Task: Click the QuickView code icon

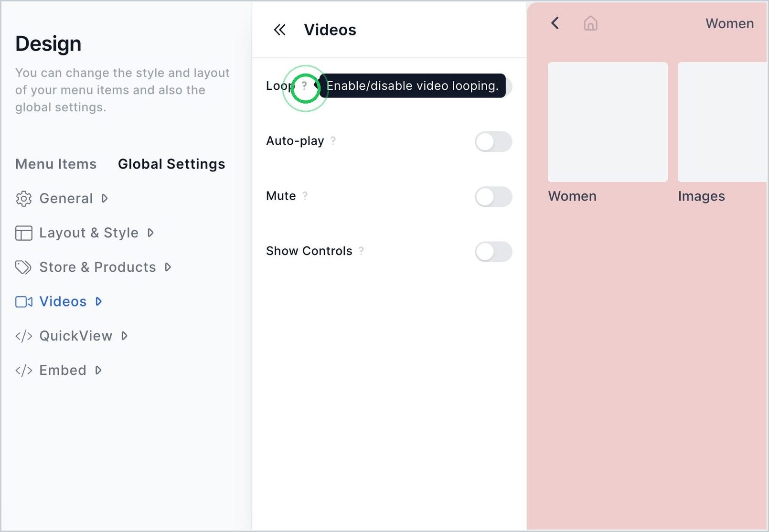Action: coord(23,336)
